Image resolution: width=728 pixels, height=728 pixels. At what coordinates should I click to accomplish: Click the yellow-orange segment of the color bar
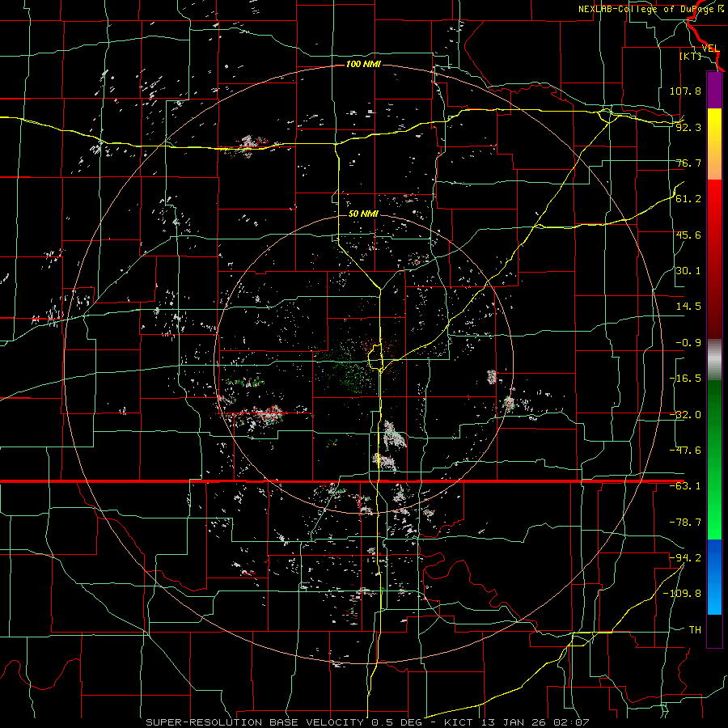(x=714, y=144)
